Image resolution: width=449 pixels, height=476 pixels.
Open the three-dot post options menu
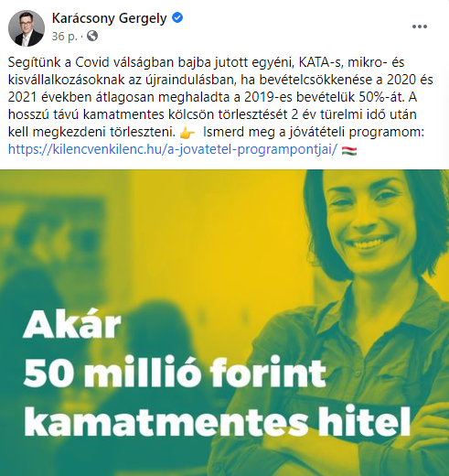(x=420, y=27)
